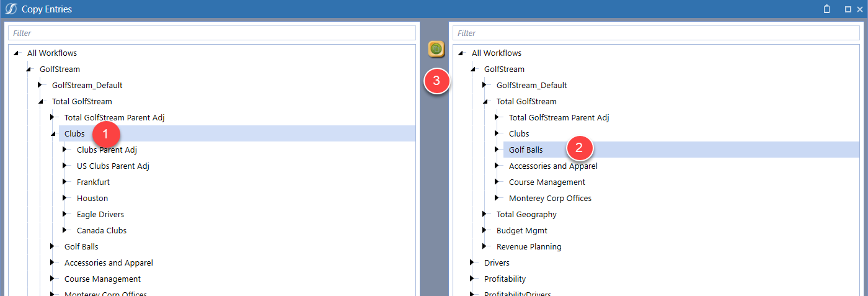Expand the Revenue Planning arrow
868x296 pixels.
tap(485, 246)
